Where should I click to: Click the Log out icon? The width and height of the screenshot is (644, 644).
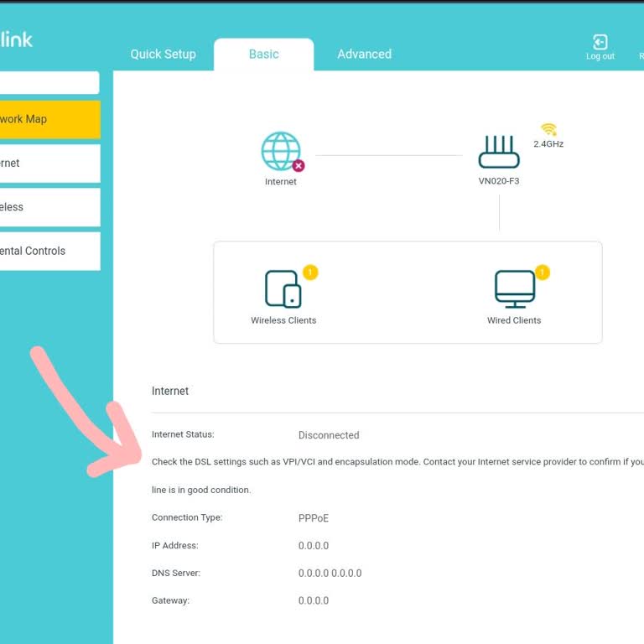pyautogui.click(x=600, y=42)
